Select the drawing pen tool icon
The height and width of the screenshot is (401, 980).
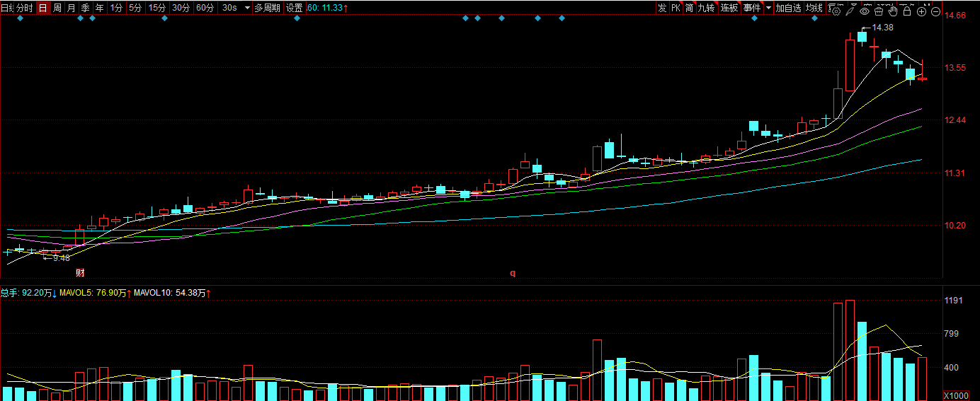pyautogui.click(x=851, y=11)
